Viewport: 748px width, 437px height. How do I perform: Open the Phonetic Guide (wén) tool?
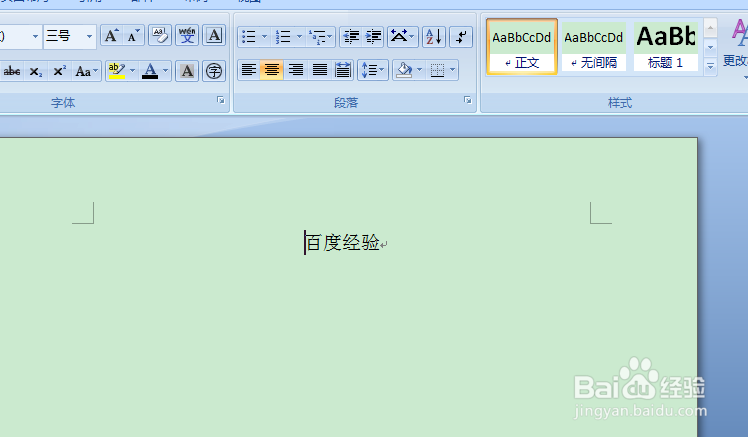(x=187, y=36)
